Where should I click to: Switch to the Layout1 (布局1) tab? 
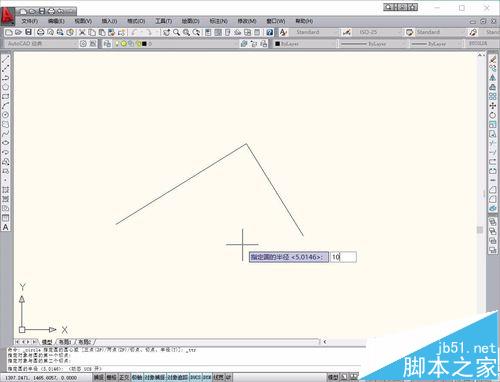click(65, 342)
